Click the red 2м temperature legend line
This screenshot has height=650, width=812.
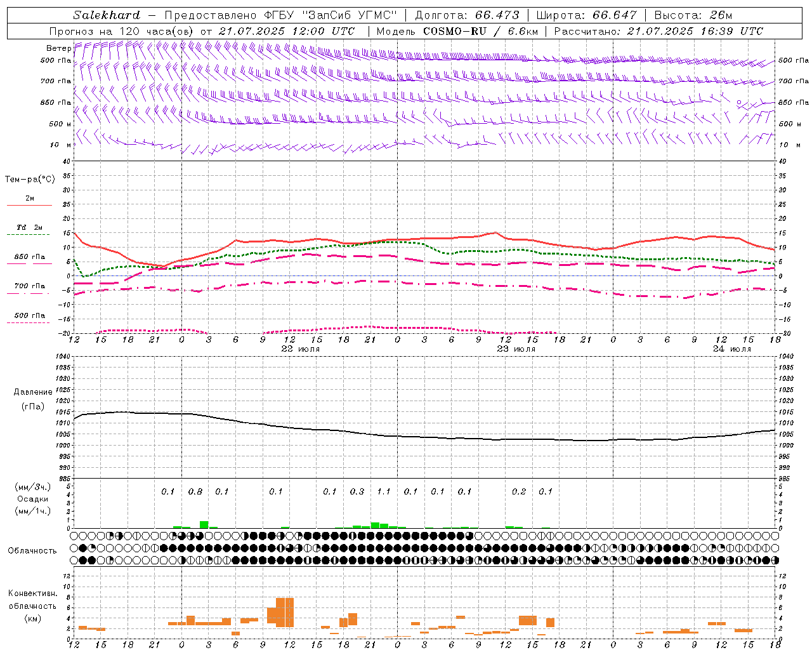(x=29, y=205)
